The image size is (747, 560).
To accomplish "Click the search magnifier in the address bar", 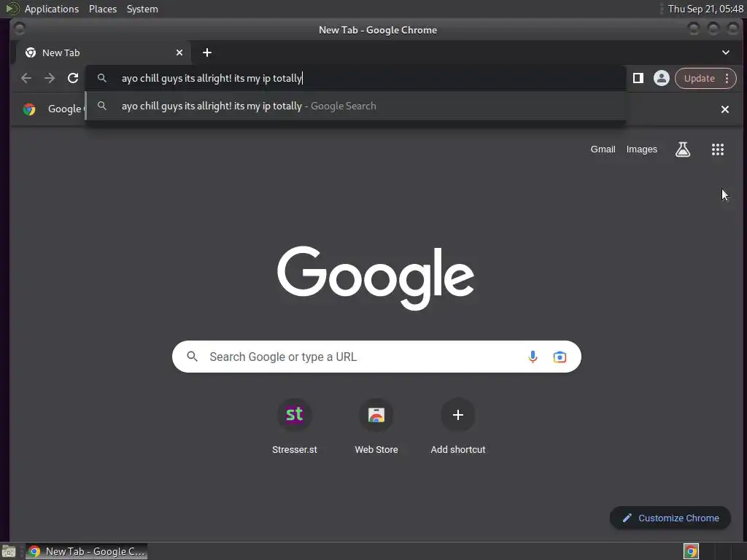I will (102, 78).
